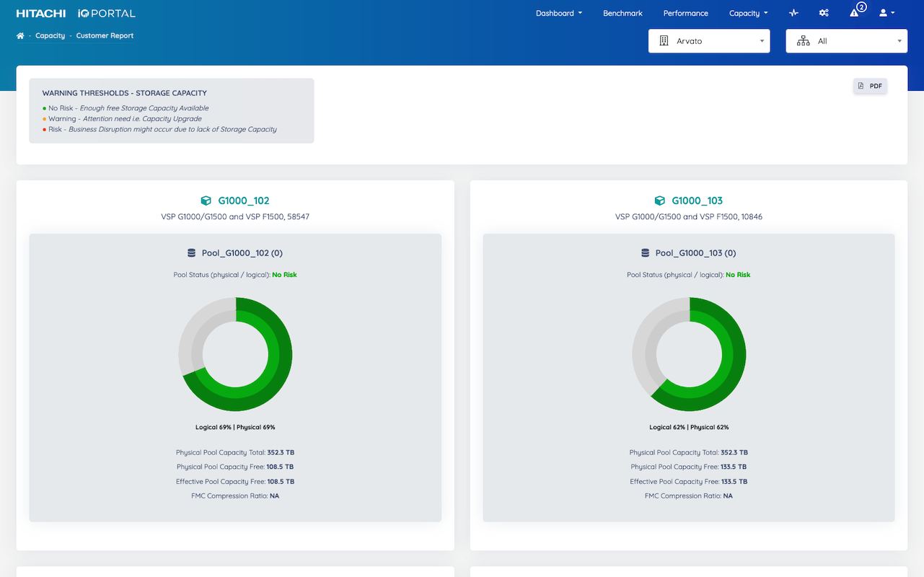Open the G1000_102 system title link
This screenshot has height=577, width=924.
coord(244,201)
